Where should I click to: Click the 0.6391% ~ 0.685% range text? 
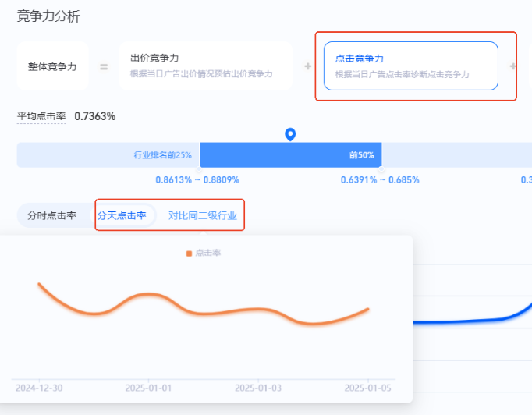[x=380, y=180]
